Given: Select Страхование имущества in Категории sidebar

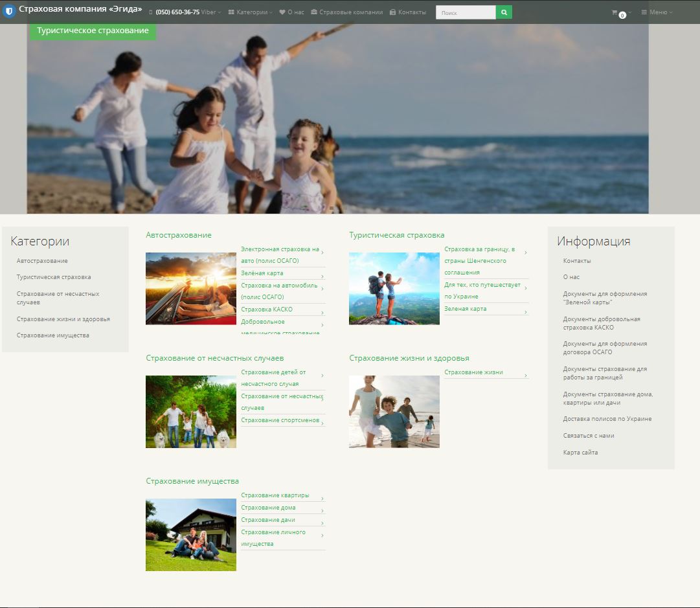Looking at the screenshot, I should (x=52, y=335).
